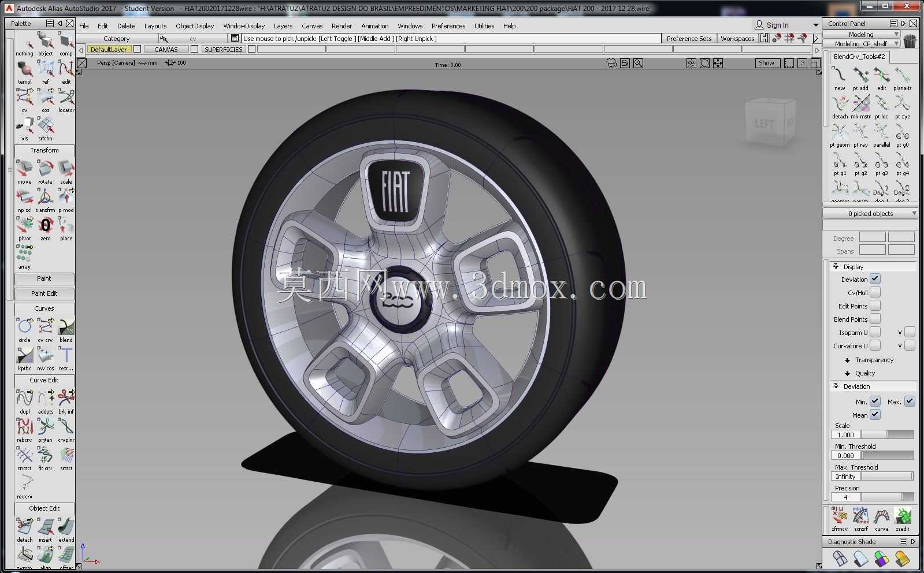The height and width of the screenshot is (573, 924).
Task: Select the Object Edit detach tool
Action: (x=25, y=530)
